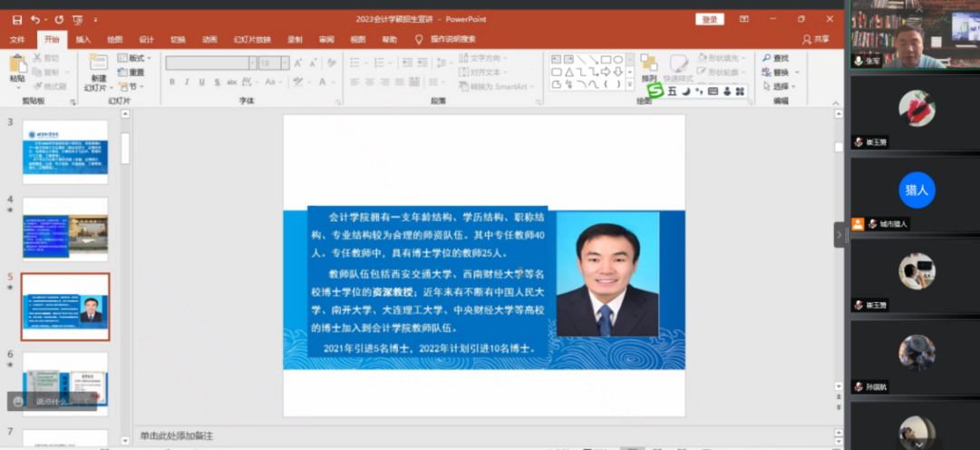Viewport: 980px width, 450px height.
Task: Switch to the Design (设计) tab
Action: click(146, 40)
